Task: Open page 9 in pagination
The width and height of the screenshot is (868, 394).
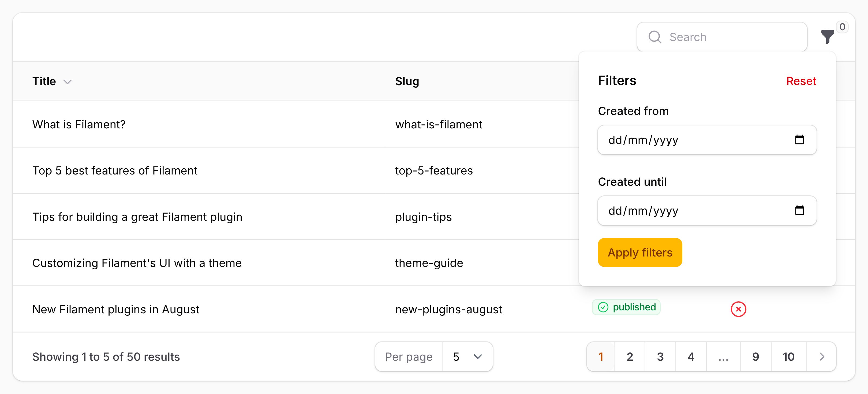Action: click(x=756, y=356)
